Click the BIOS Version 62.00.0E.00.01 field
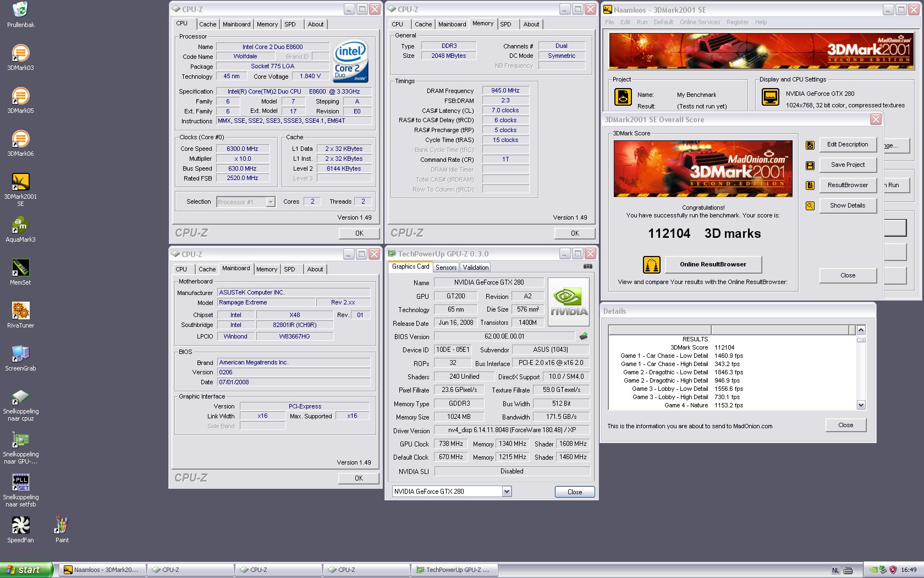 tap(504, 336)
